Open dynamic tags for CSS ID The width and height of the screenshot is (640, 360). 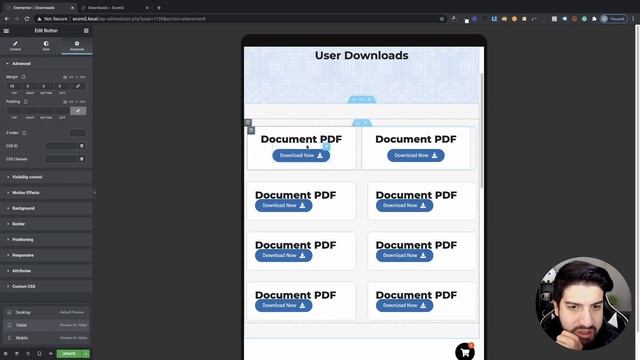click(x=82, y=146)
